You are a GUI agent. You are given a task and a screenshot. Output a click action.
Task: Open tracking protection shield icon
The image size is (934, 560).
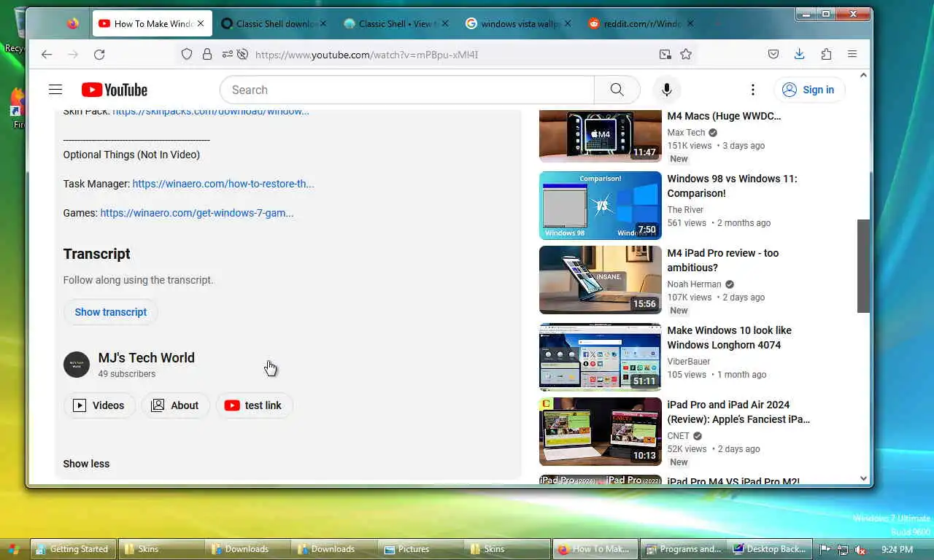187,54
